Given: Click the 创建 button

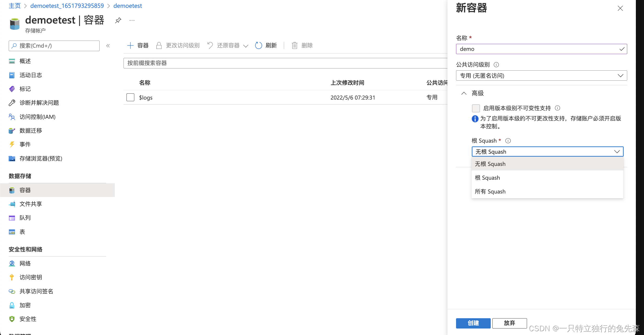Looking at the screenshot, I should coord(473,323).
